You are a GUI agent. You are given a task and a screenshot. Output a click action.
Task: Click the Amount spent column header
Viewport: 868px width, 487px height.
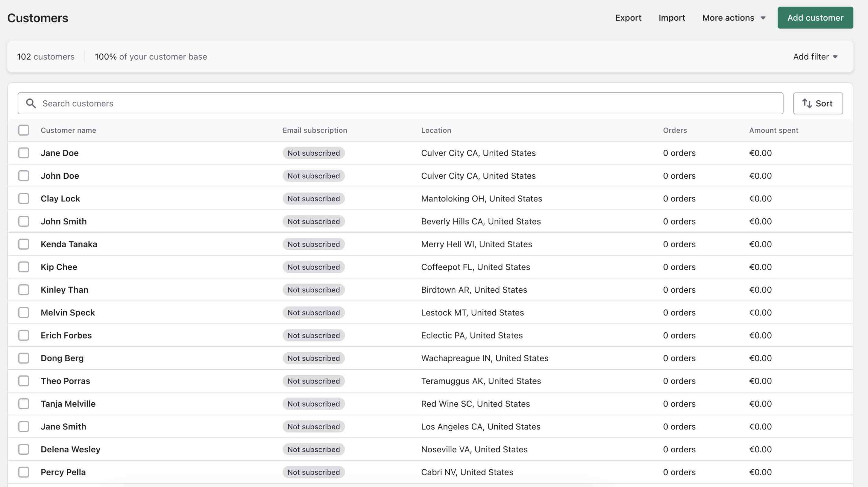[773, 130]
